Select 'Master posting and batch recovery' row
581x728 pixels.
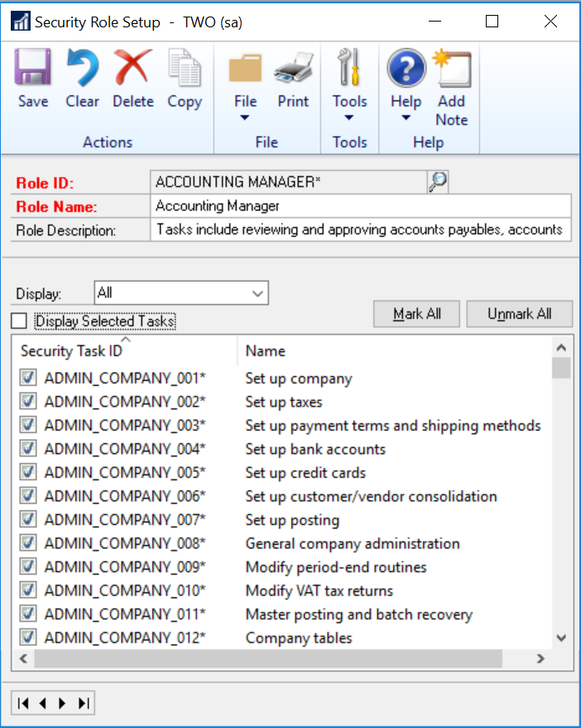(x=359, y=615)
